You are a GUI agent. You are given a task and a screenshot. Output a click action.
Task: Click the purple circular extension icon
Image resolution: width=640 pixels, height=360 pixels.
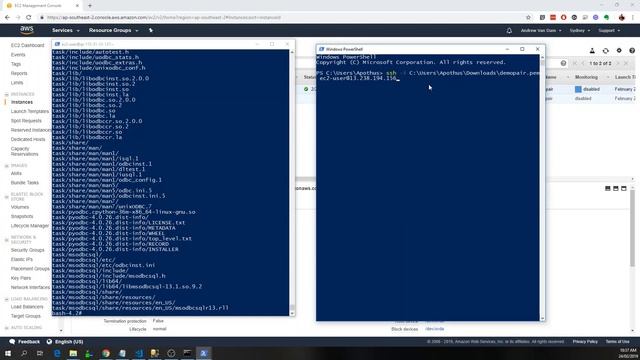pyautogui.click(x=596, y=18)
